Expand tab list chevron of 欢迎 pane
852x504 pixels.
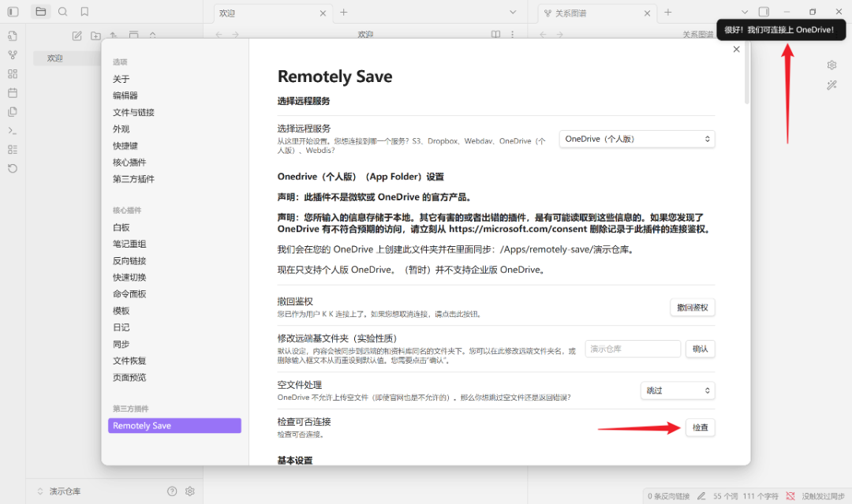pyautogui.click(x=513, y=12)
